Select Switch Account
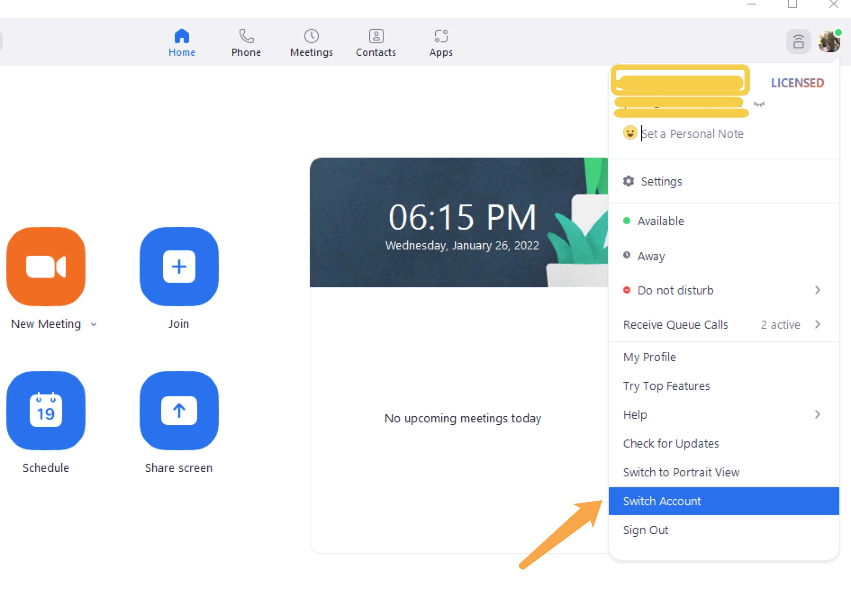The image size is (851, 616). (x=724, y=501)
